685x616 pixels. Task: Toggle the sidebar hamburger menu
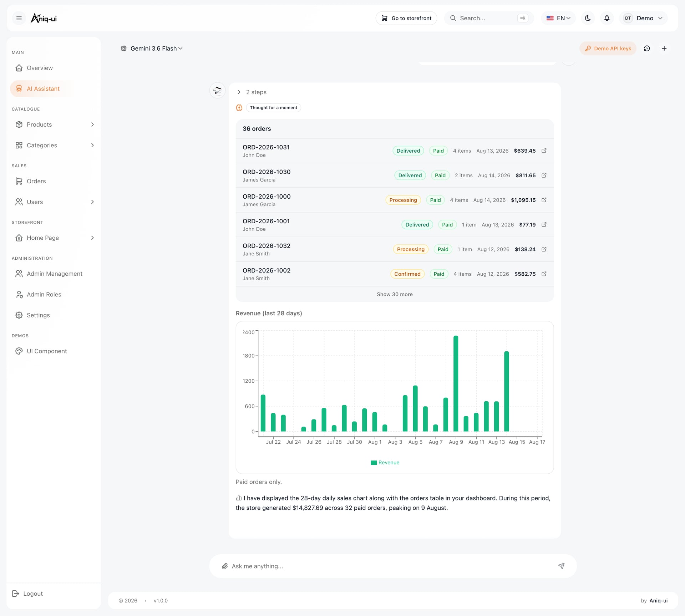pos(19,18)
